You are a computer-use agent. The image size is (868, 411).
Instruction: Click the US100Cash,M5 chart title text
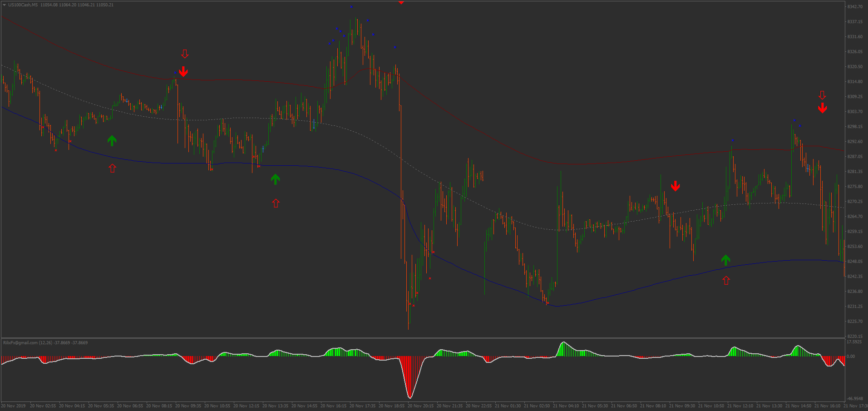tap(23, 5)
